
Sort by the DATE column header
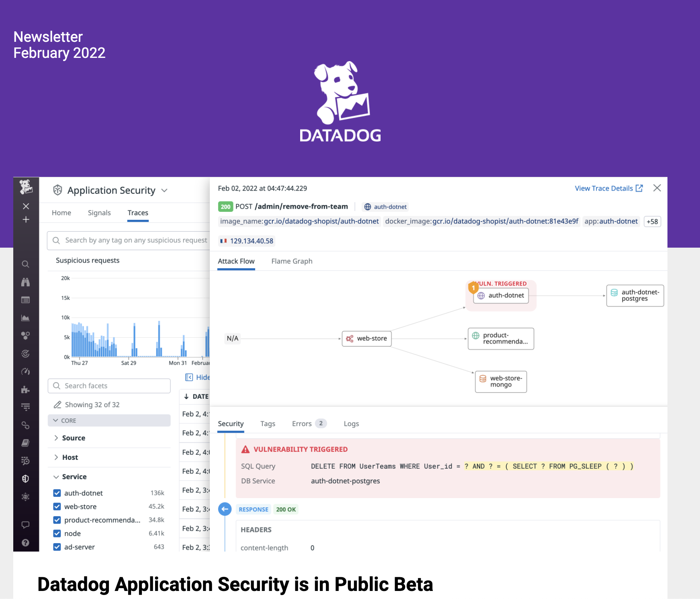[x=196, y=396]
